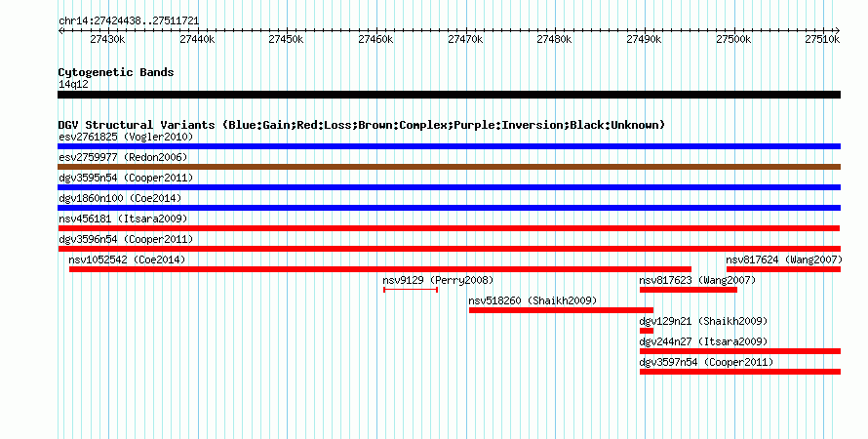Click the 27510k ruler tick label

click(x=822, y=39)
